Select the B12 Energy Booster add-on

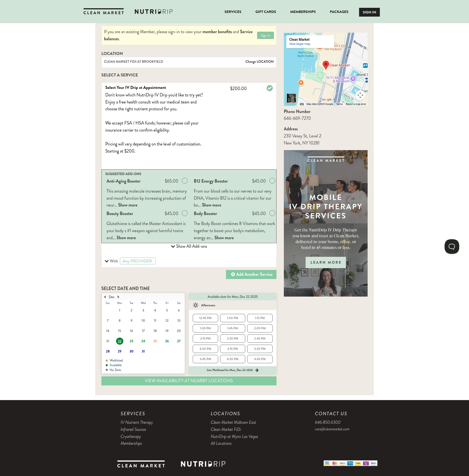tap(272, 181)
